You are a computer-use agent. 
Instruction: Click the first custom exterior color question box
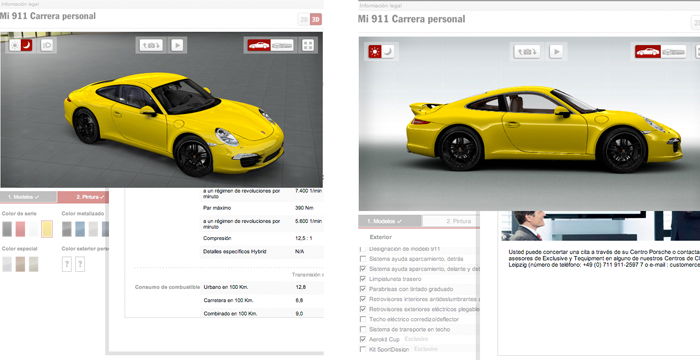point(67,264)
